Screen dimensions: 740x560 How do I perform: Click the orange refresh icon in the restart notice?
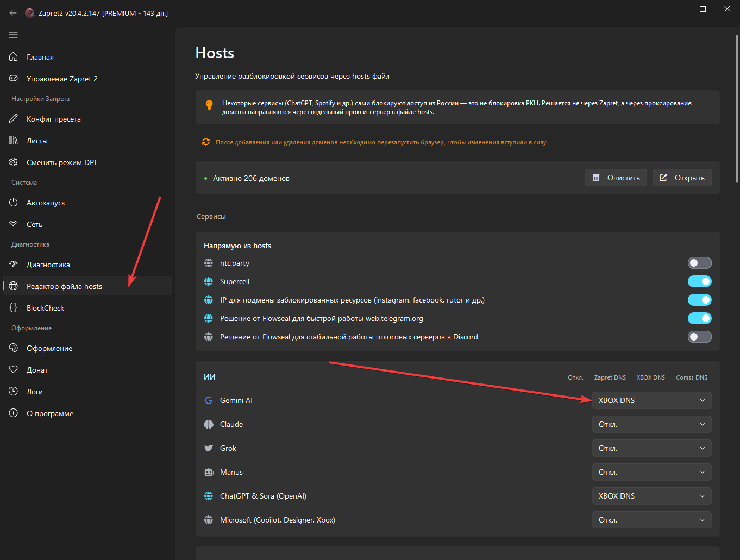(206, 142)
